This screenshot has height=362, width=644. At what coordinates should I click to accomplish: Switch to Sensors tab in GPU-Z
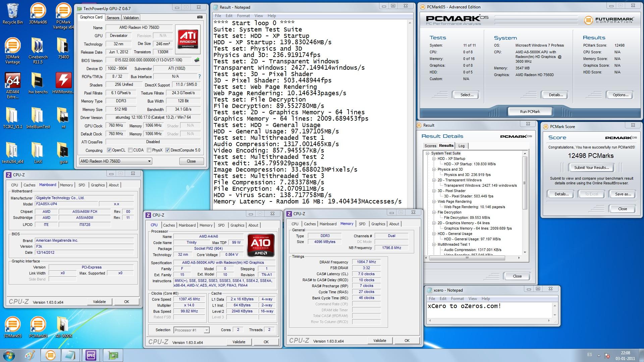point(113,18)
